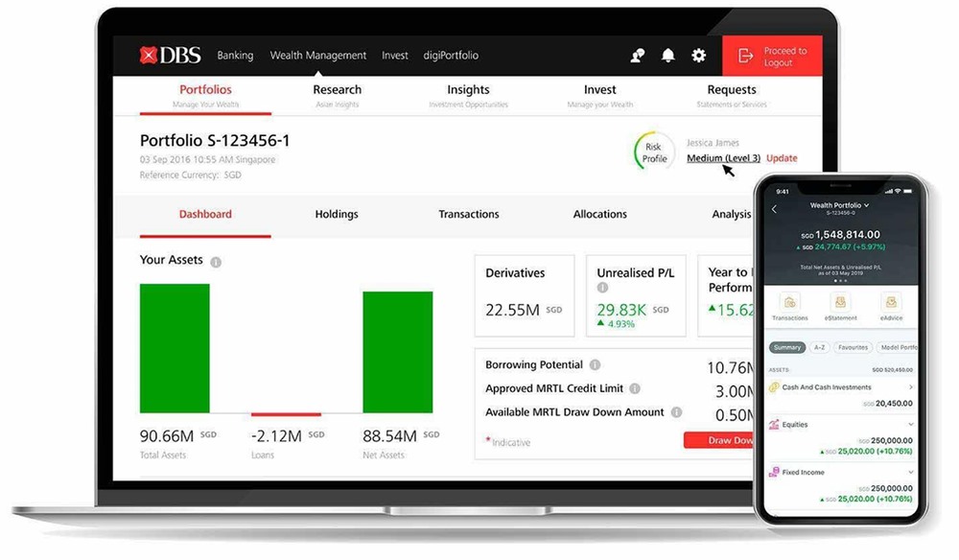959x560 pixels.
Task: Select the Favourites filter pill on phone
Action: click(853, 347)
